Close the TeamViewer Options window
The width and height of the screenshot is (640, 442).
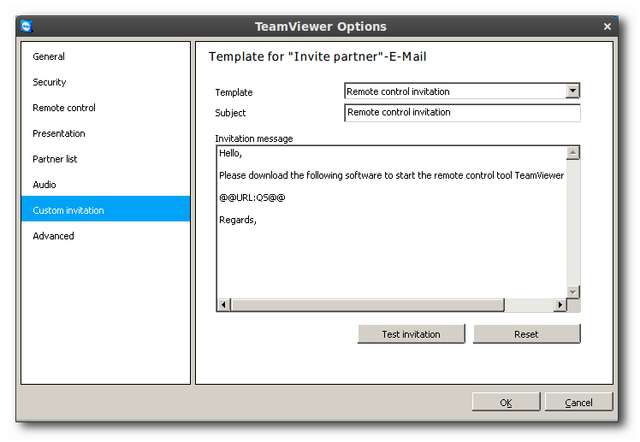click(607, 27)
